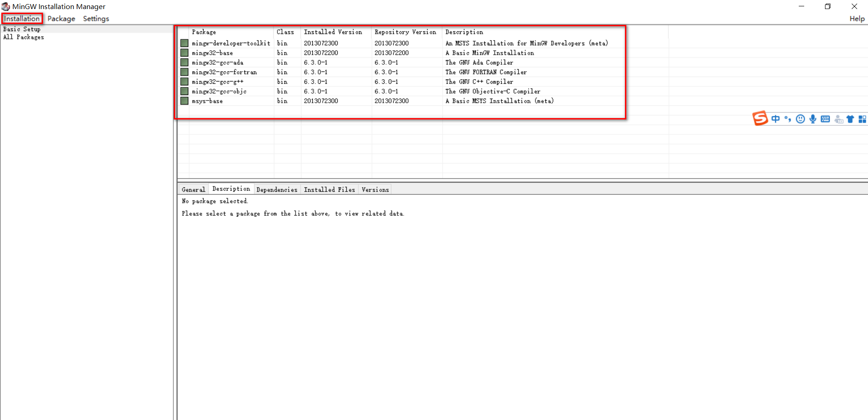Click 'The GNU Ada Compiler' description

[479, 62]
